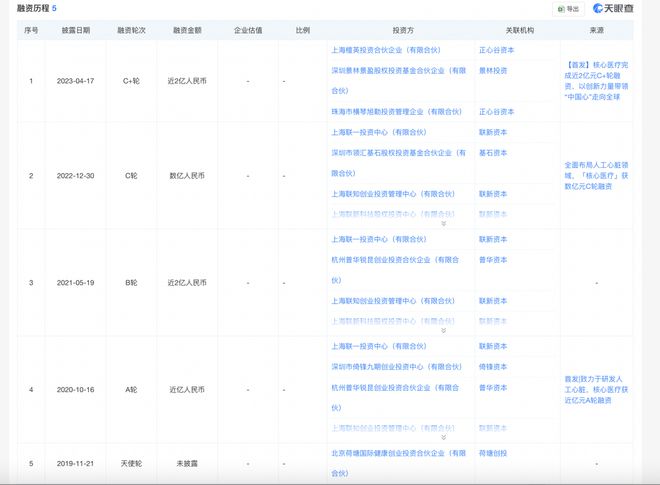
Task: Open 景林投资 affiliated institution
Action: coord(493,70)
